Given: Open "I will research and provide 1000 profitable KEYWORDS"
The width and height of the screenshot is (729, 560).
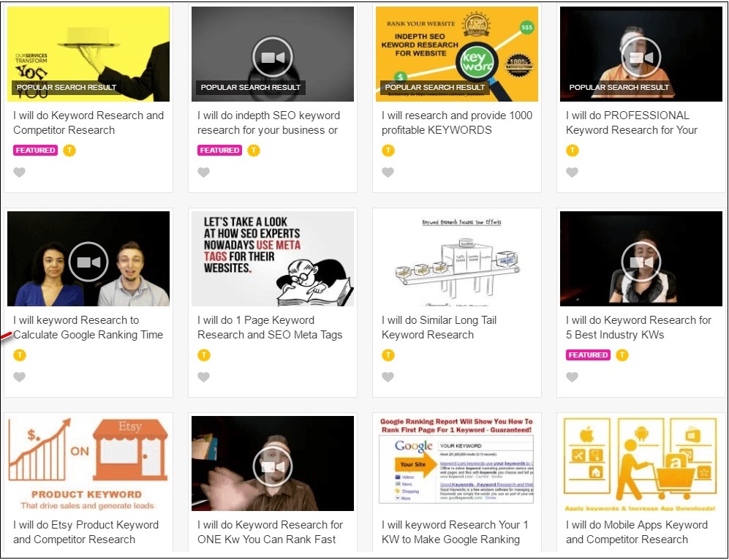Looking at the screenshot, I should (x=456, y=123).
